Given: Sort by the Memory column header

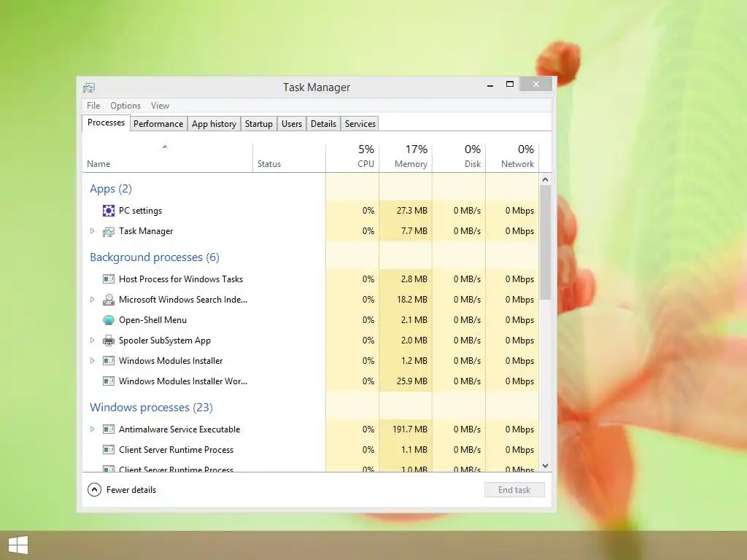Looking at the screenshot, I should click(x=406, y=157).
